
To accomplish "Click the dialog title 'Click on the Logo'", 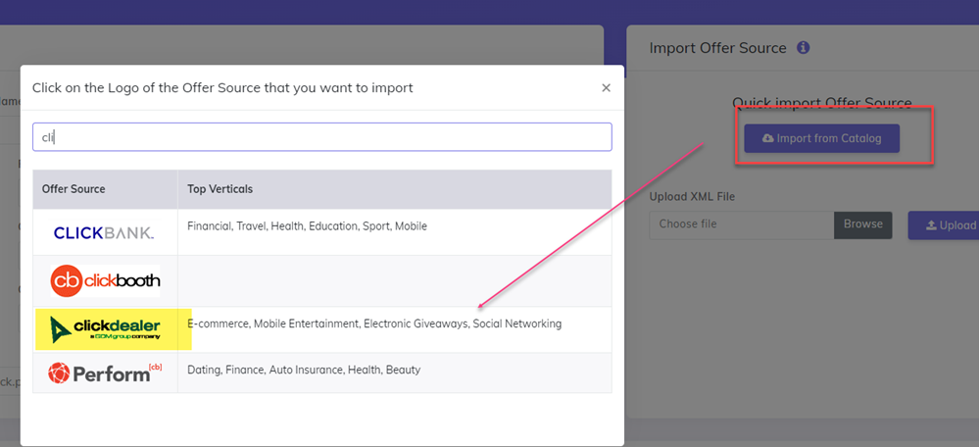I will pyautogui.click(x=222, y=87).
